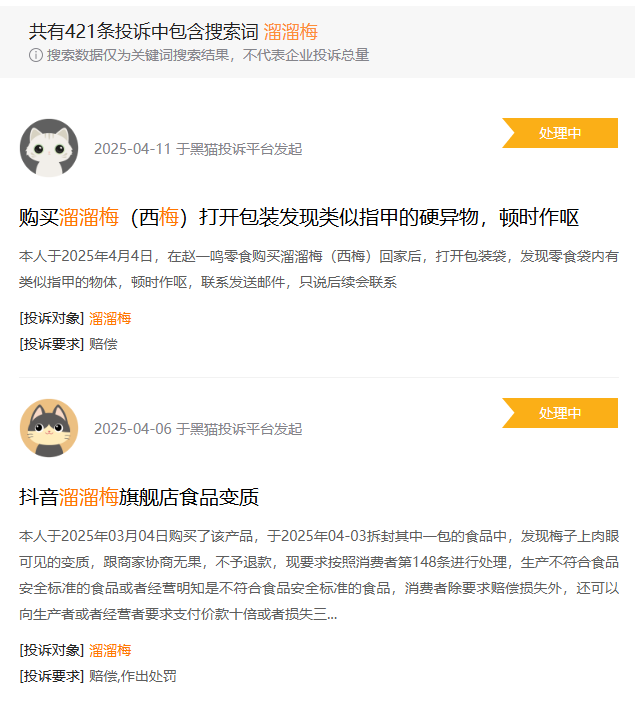Click the gray cat avatar on orange background
Screen dimensions: 635x703
point(49,428)
